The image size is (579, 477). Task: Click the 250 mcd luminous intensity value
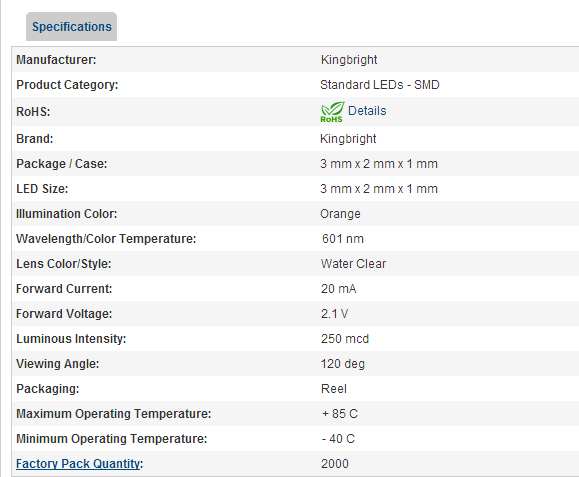click(x=345, y=339)
